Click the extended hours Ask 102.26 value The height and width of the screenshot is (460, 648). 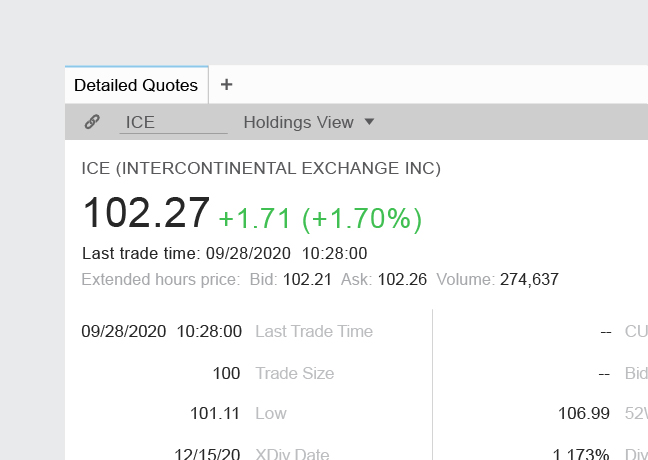pyautogui.click(x=401, y=279)
